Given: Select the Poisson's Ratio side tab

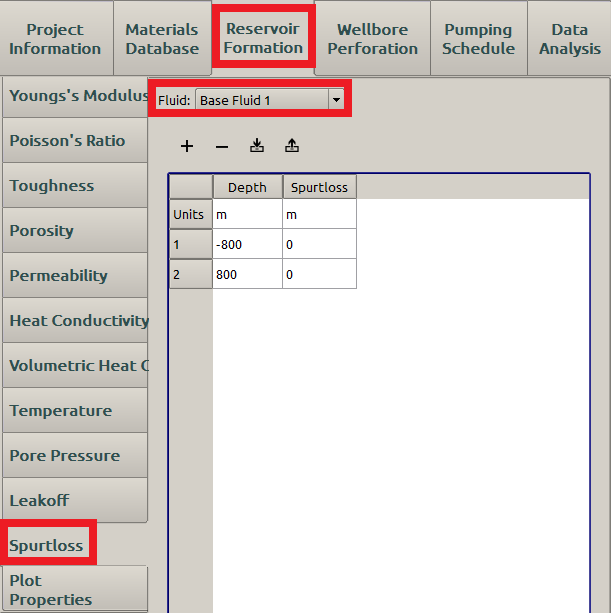Looking at the screenshot, I should pyautogui.click(x=75, y=140).
